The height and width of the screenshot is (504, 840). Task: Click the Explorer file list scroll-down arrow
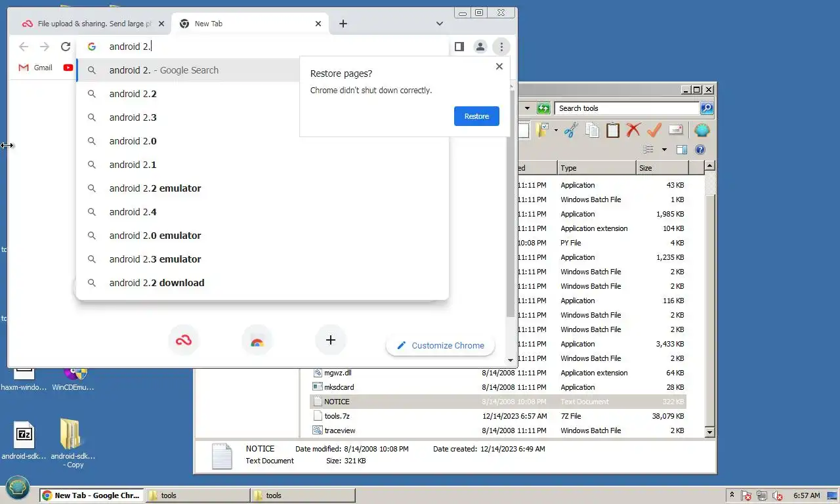(x=709, y=432)
